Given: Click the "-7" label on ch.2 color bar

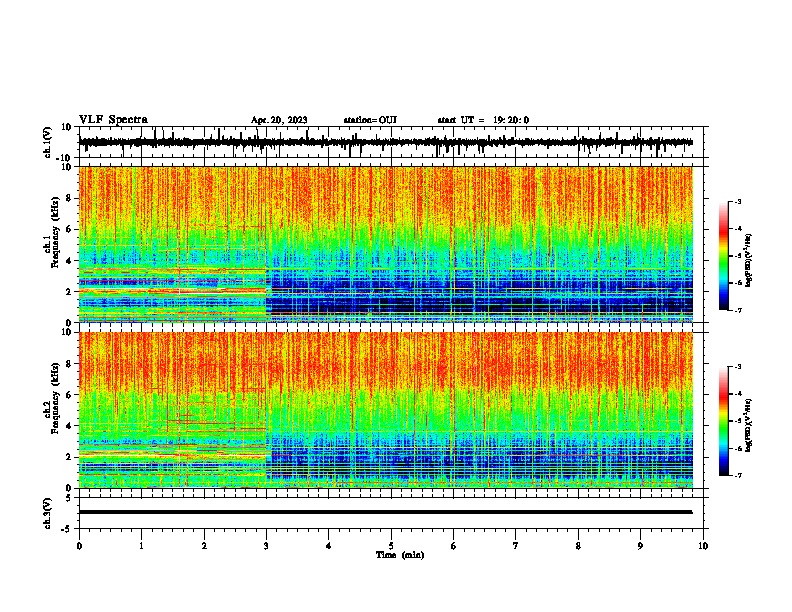Looking at the screenshot, I should coord(738,476).
